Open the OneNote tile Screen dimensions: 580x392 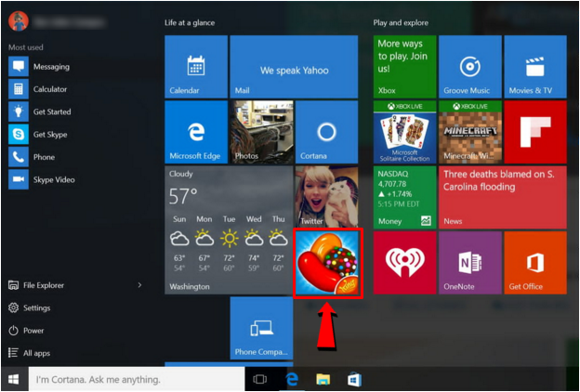click(x=469, y=263)
